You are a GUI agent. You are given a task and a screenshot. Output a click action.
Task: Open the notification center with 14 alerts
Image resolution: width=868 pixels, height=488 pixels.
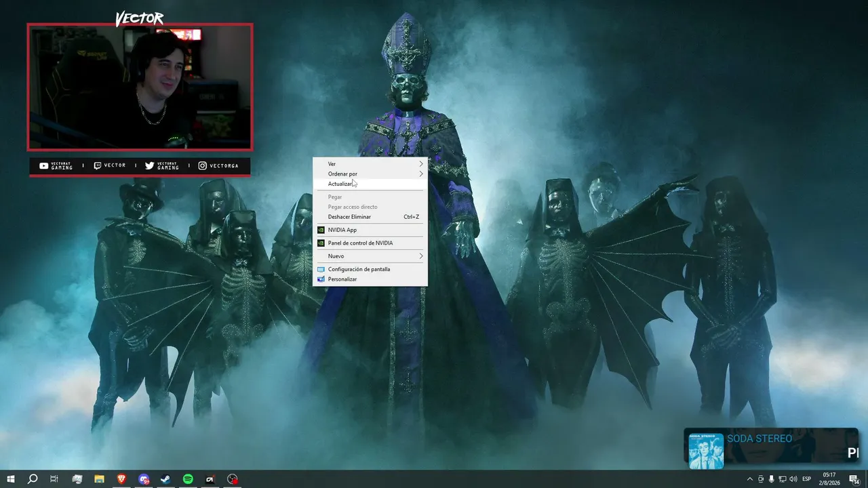(x=854, y=479)
